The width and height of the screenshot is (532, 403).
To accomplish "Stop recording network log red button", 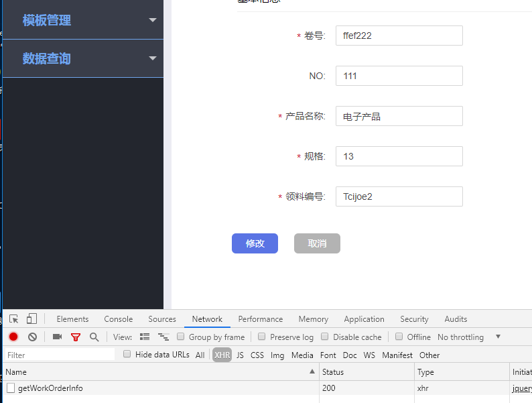I will pyautogui.click(x=13, y=337).
